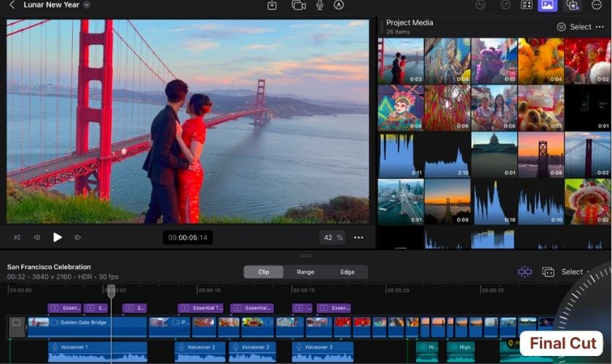Select the Essential... title clip
This screenshot has width=612, height=364.
pos(252,308)
